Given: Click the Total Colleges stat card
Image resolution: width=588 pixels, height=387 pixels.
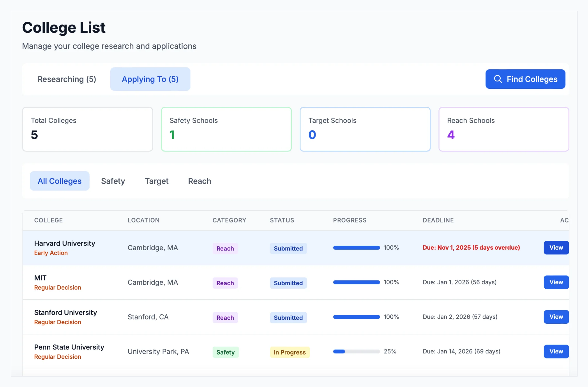Looking at the screenshot, I should 87,129.
